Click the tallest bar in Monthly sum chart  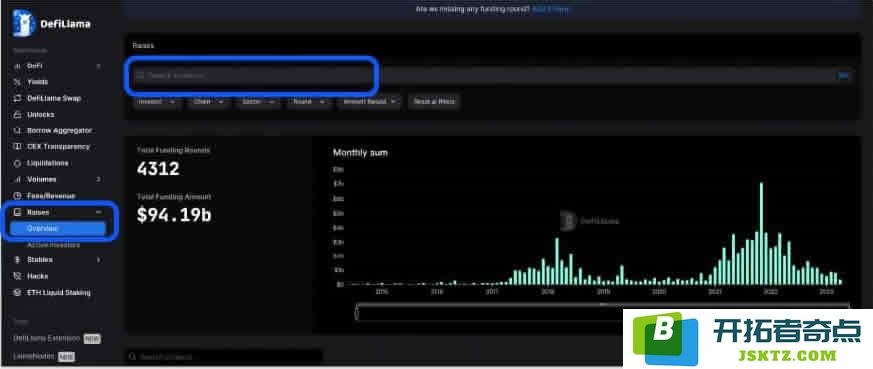(x=761, y=234)
